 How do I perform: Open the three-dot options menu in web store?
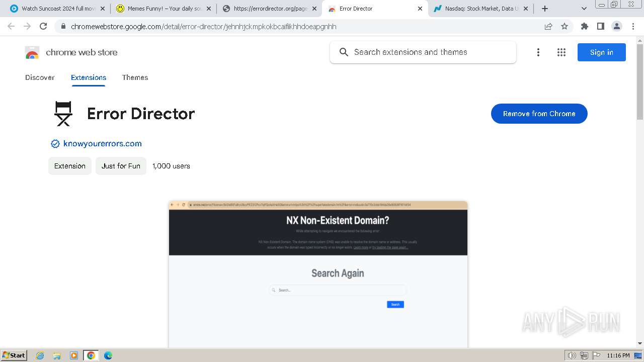point(538,52)
